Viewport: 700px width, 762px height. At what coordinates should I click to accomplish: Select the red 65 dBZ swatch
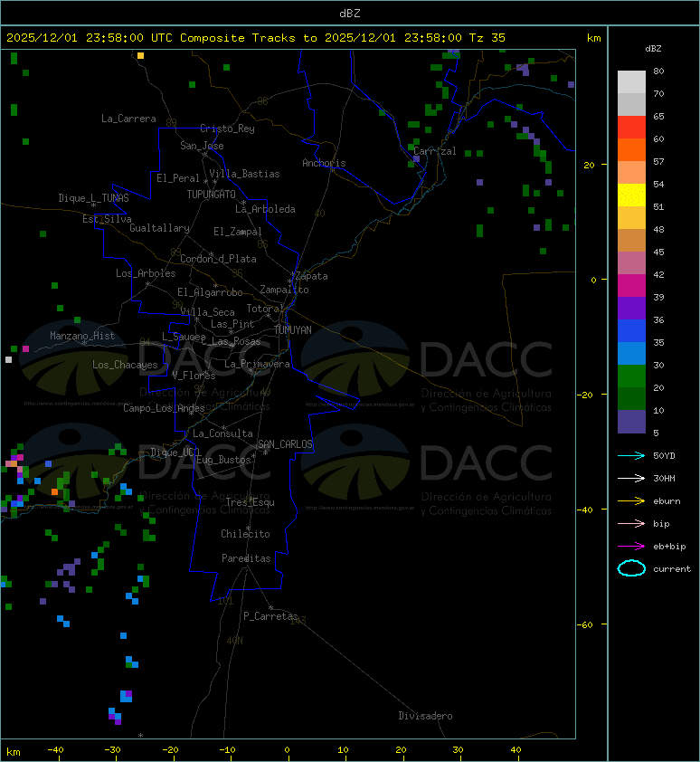[631, 127]
